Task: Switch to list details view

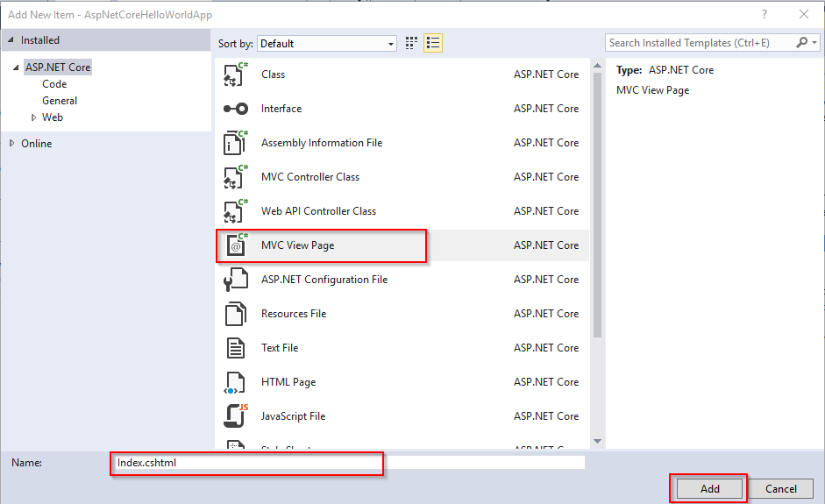Action: pyautogui.click(x=433, y=43)
